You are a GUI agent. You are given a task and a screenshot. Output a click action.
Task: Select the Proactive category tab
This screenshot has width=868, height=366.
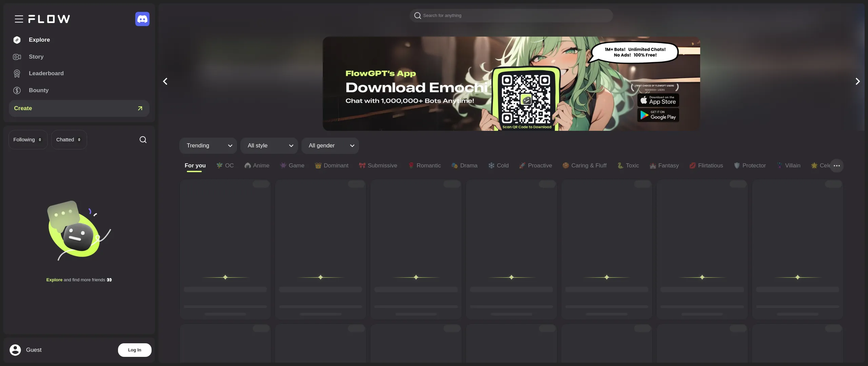pos(536,166)
